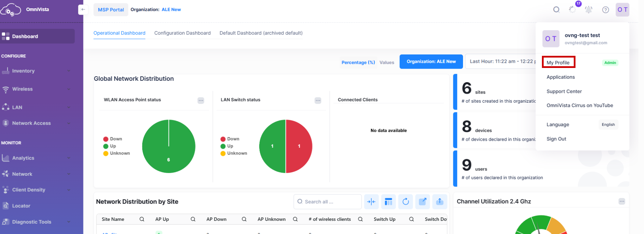Switch to Configuration Dashboard tab
This screenshot has width=644, height=234.
[182, 33]
